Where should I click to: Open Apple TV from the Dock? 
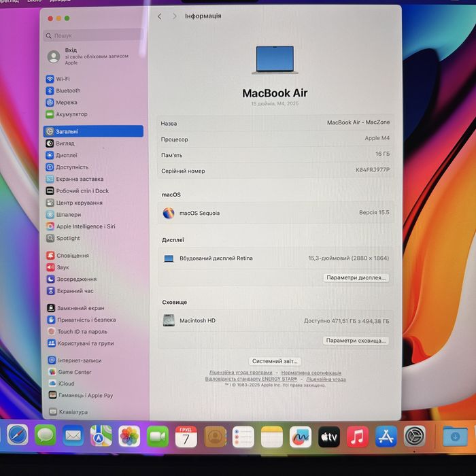[328, 437]
